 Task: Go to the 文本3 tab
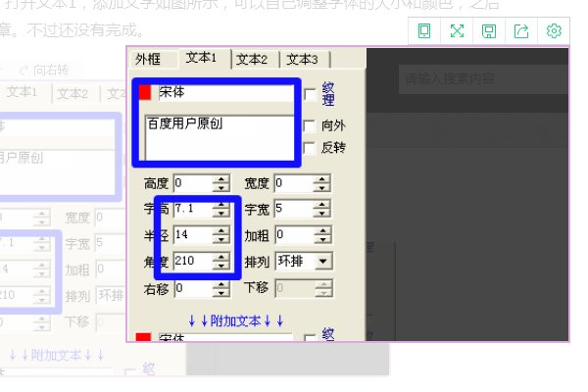[302, 59]
